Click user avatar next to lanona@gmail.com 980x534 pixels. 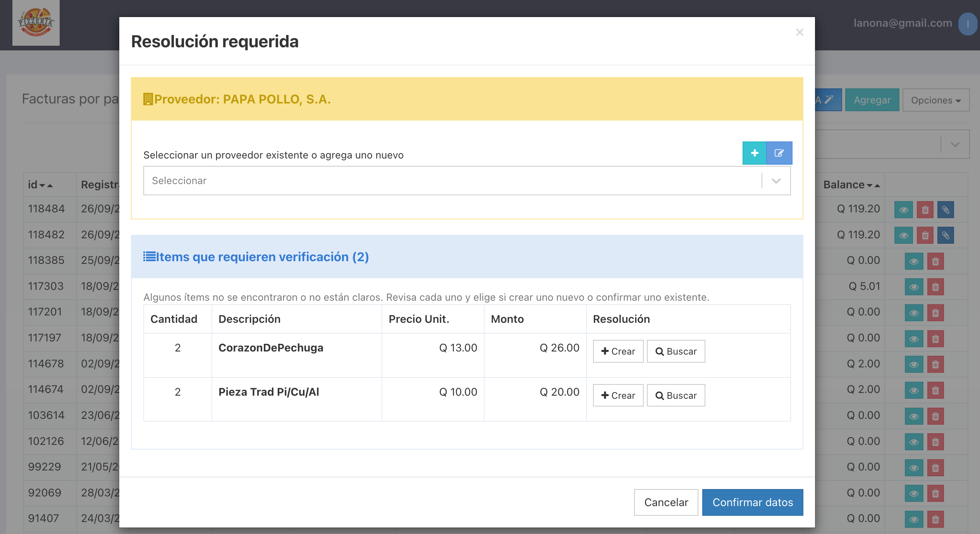968,24
